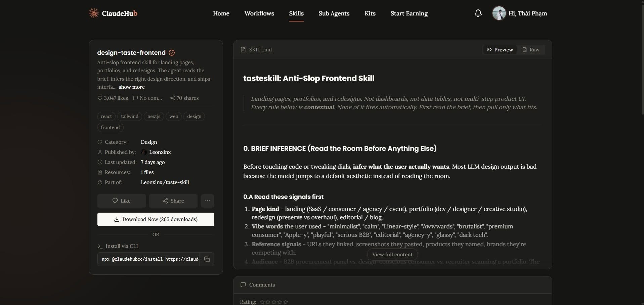
Task: Click the share icon beside 70 shares
Action: (172, 98)
